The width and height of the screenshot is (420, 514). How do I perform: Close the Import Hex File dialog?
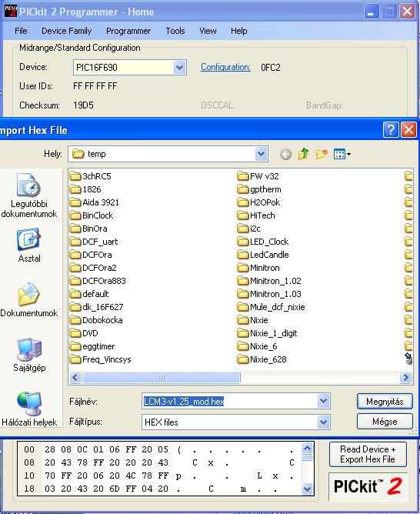(x=408, y=130)
